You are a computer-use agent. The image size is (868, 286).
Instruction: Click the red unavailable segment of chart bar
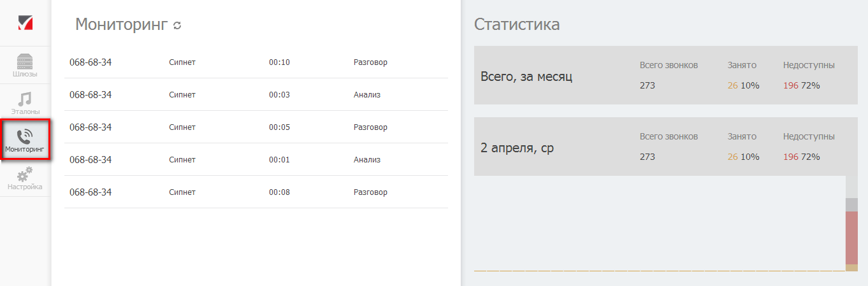[x=851, y=237]
